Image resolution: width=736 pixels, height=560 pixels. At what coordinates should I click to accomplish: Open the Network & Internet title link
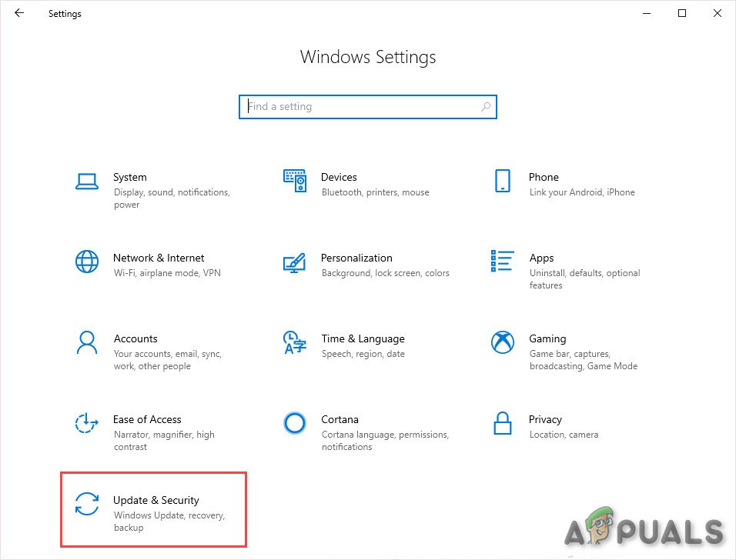click(159, 258)
